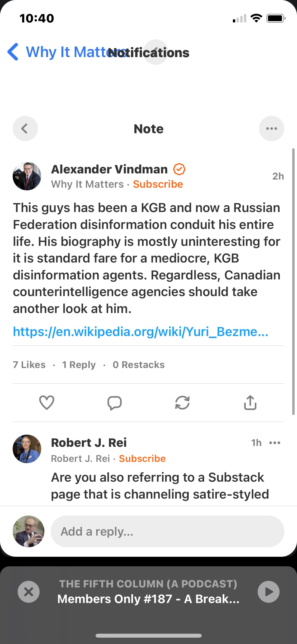This screenshot has width=297, height=644.
Task: Open the 1 Reply thread
Action: pos(78,365)
